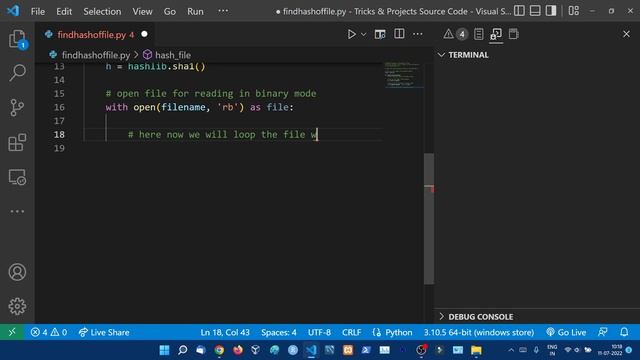Open the Manage gear settings

[x=17, y=306]
